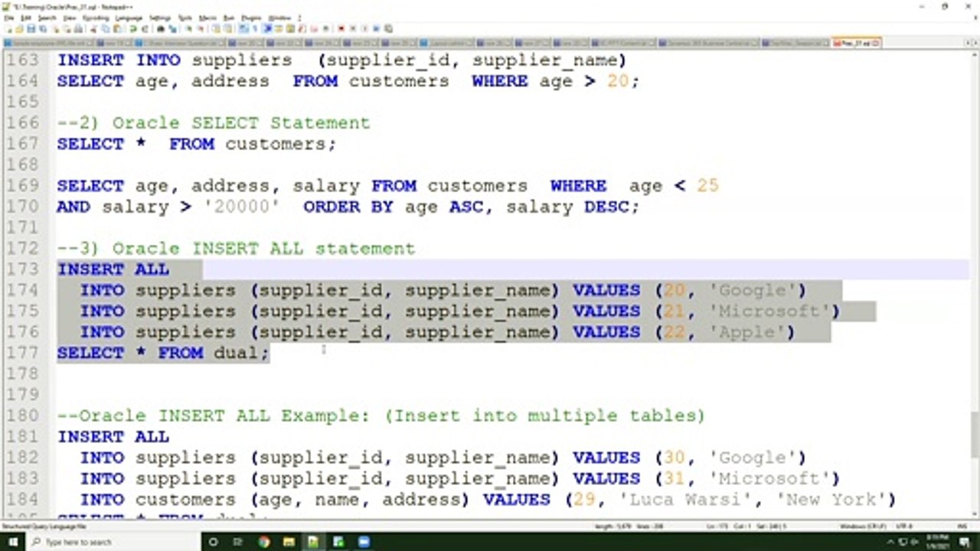Viewport: 980px width, 551px height.
Task: Click the New file toolbar icon
Action: pyautogui.click(x=8, y=28)
